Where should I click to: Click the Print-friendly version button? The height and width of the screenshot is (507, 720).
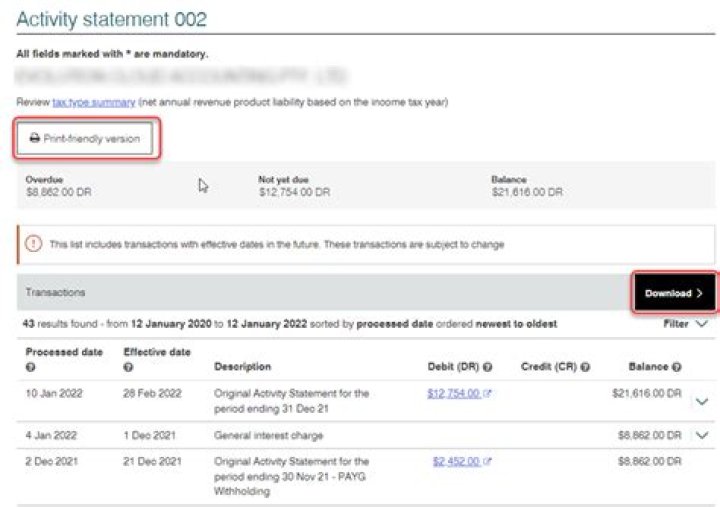pos(88,139)
